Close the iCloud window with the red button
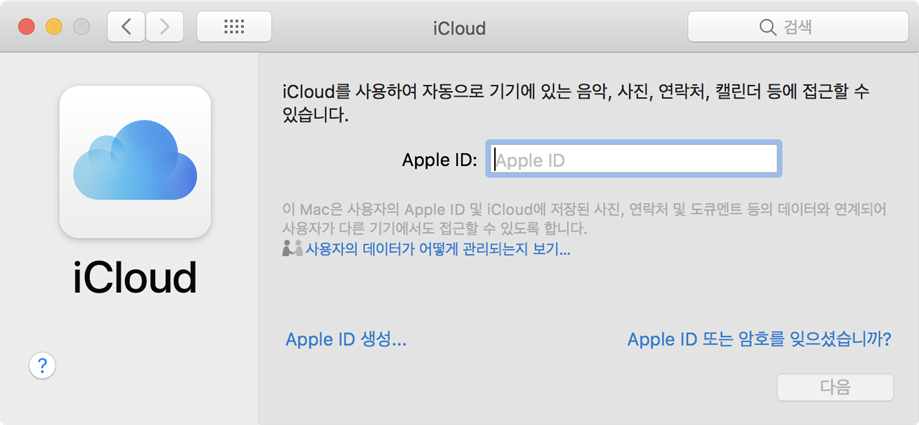Screen dimensions: 919x425 click(26, 27)
